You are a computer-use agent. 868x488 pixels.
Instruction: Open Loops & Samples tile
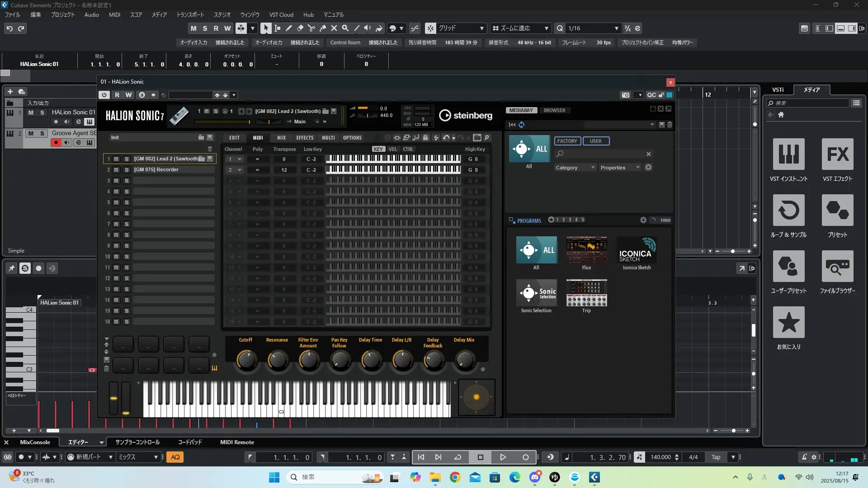788,211
